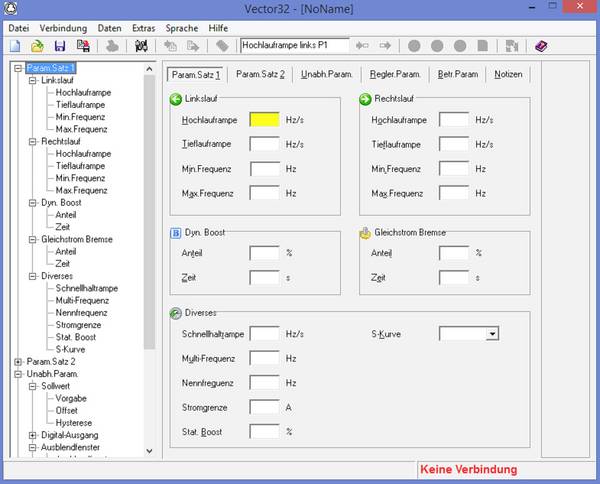Image resolution: width=600 pixels, height=484 pixels.
Task: Select Multi-Frequenz in the tree
Action: pyautogui.click(x=82, y=301)
